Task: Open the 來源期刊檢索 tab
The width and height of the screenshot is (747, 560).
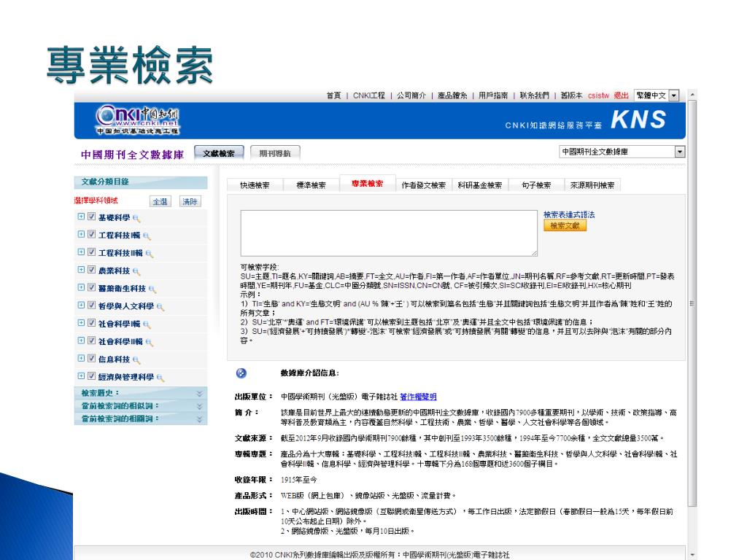Action: [x=592, y=185]
